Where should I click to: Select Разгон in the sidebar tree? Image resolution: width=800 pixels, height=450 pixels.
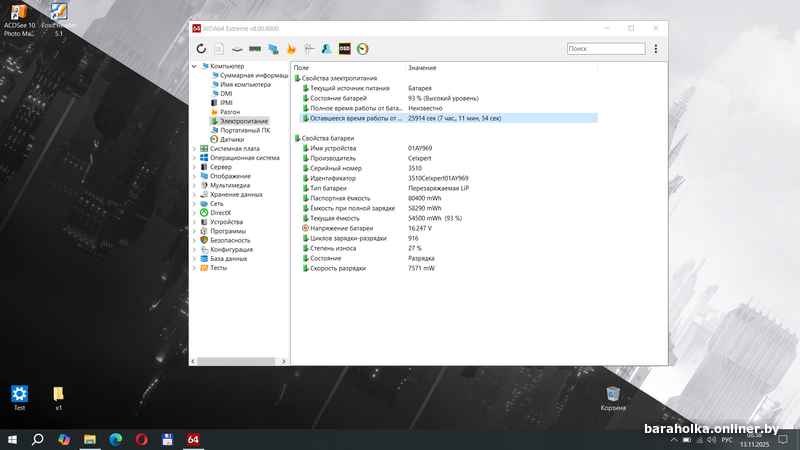(x=229, y=112)
